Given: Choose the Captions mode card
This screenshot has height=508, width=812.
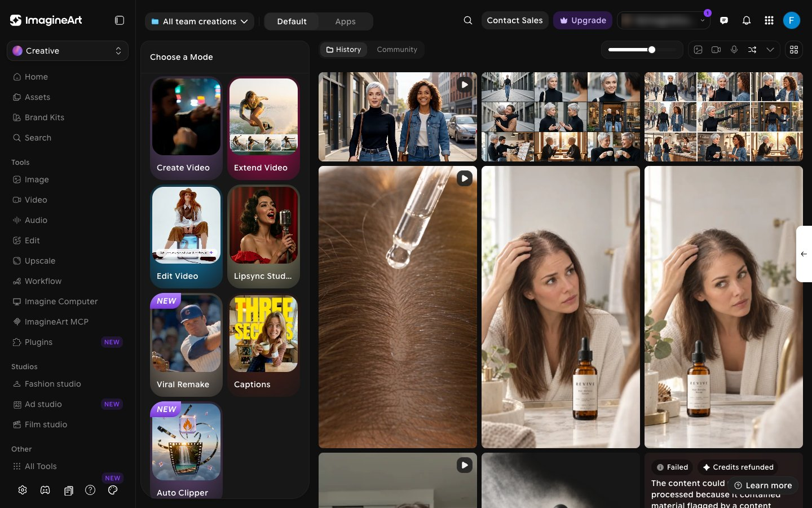Looking at the screenshot, I should 263,345.
